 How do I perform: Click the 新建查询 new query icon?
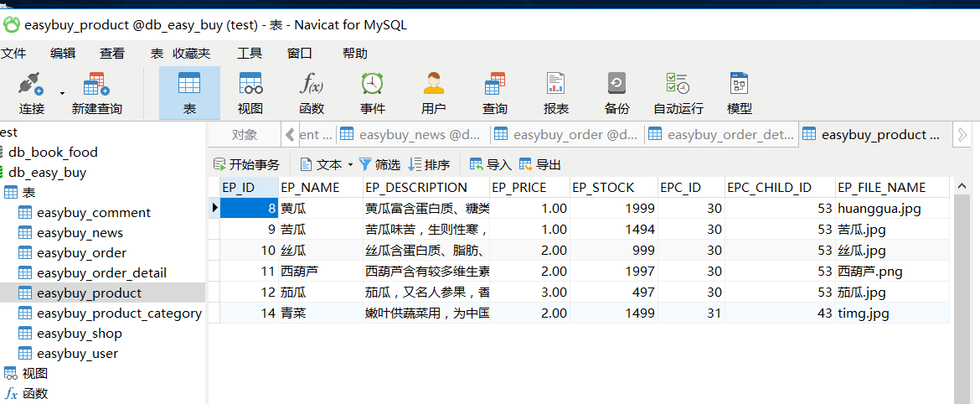[x=96, y=93]
